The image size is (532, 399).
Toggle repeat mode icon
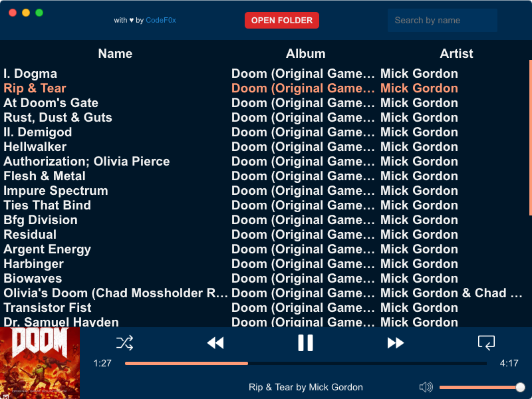coord(486,342)
